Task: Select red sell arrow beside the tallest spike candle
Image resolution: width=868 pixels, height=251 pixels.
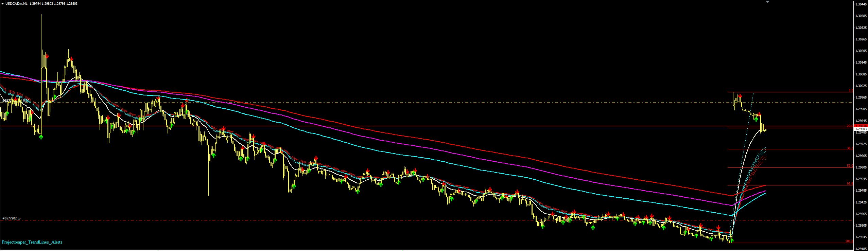Action: pos(47,56)
